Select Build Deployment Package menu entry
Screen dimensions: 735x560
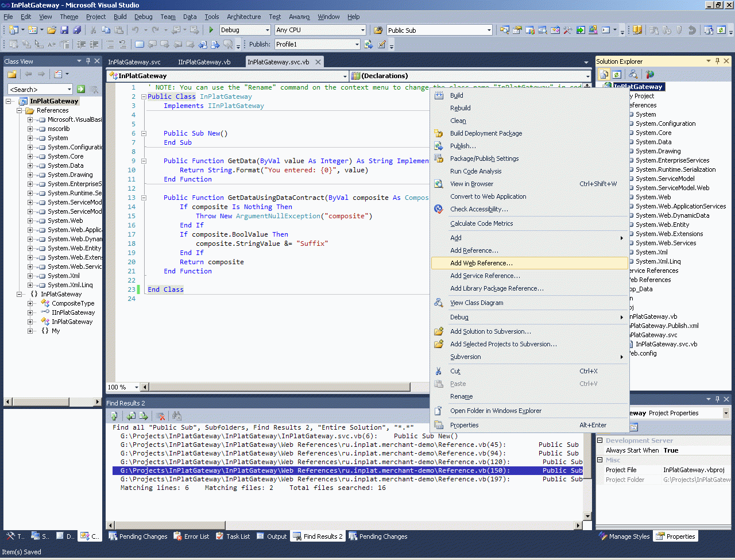pos(486,133)
